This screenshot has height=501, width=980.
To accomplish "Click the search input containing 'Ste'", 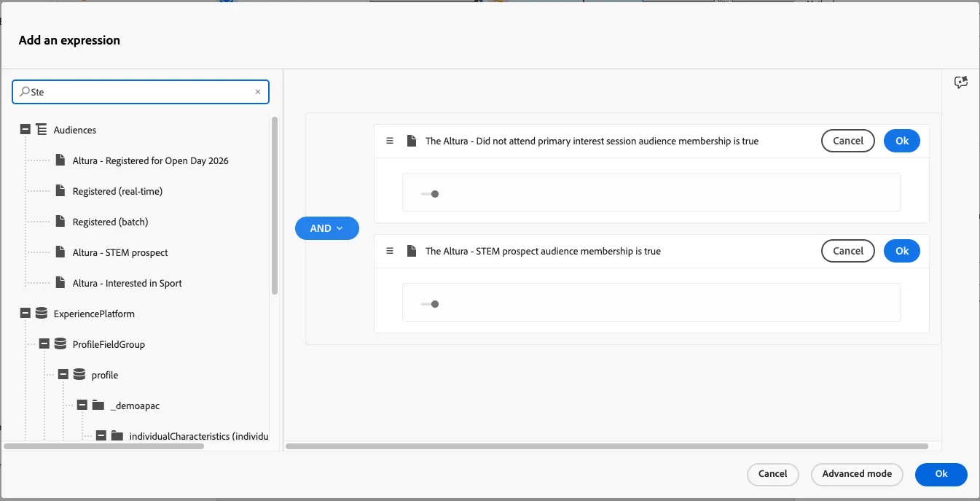I will click(141, 92).
